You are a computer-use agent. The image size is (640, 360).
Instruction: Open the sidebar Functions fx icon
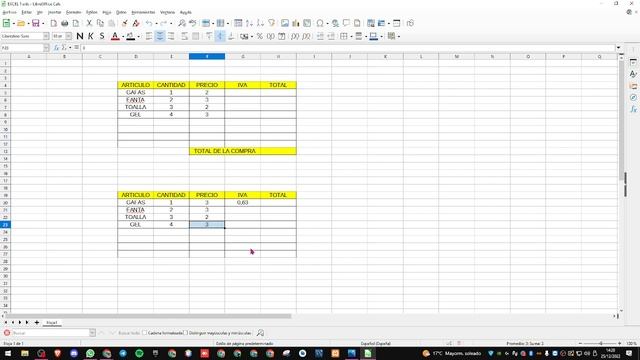633,109
